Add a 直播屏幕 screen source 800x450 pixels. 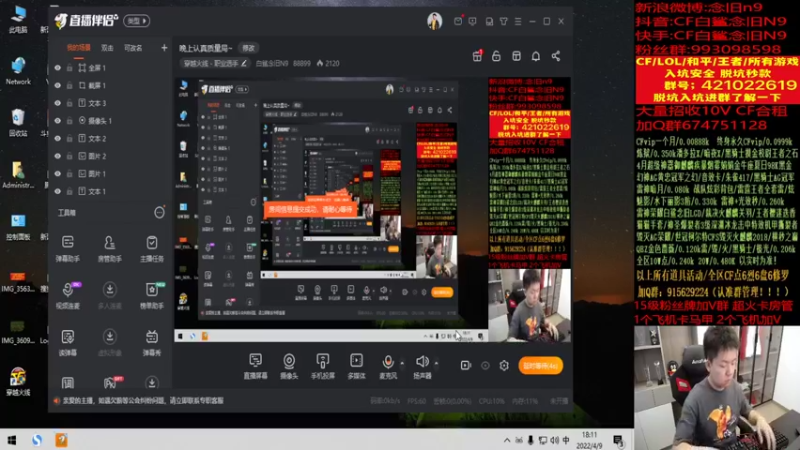tap(255, 366)
